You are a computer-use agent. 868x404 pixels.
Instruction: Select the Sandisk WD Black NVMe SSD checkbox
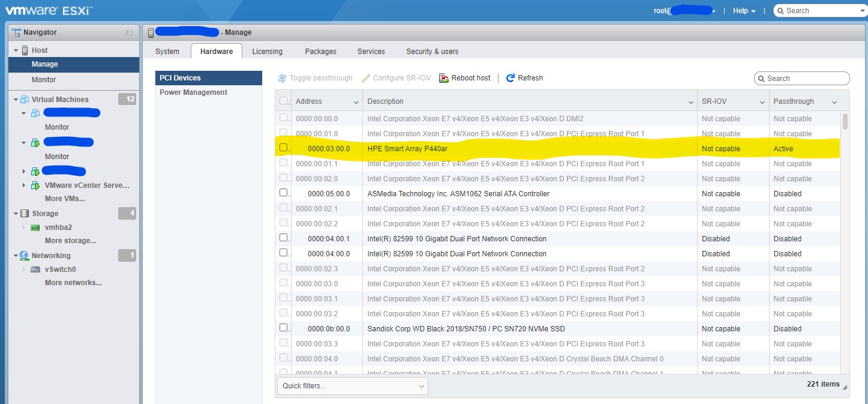284,328
